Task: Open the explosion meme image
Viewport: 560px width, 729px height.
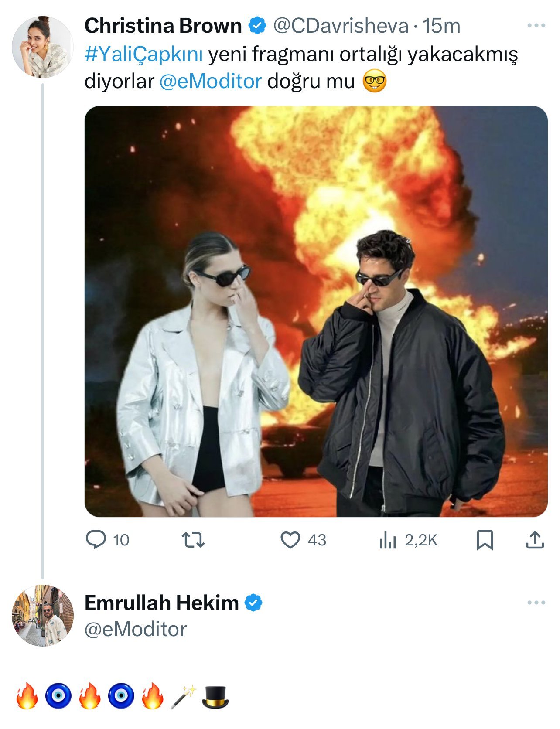Action: point(316,311)
